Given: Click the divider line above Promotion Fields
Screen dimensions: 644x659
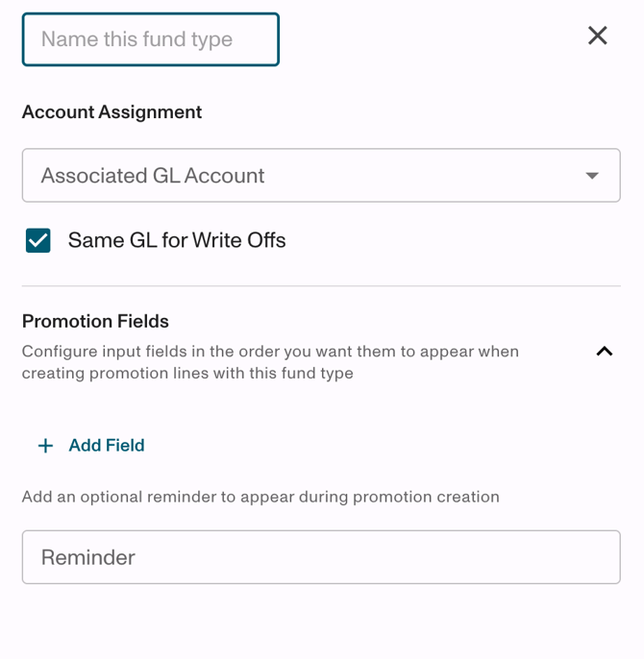Looking at the screenshot, I should (x=320, y=286).
